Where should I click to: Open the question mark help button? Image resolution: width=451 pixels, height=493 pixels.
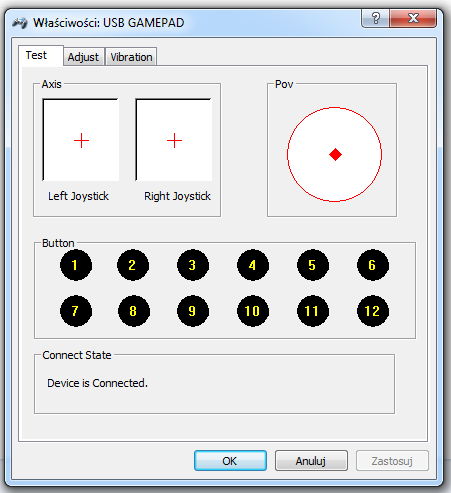[376, 18]
